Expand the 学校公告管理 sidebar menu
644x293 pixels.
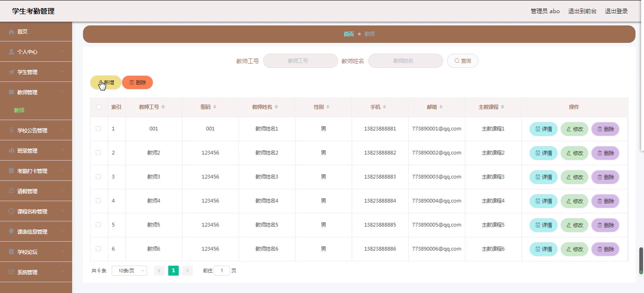tap(63, 130)
